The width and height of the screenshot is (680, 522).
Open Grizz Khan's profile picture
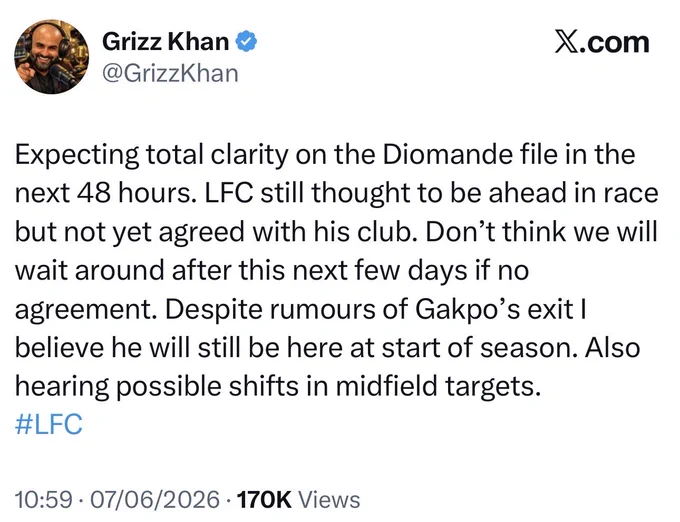tap(52, 57)
